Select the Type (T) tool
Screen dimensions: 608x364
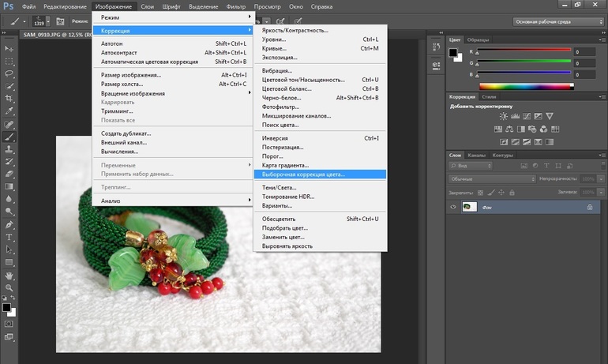9,237
